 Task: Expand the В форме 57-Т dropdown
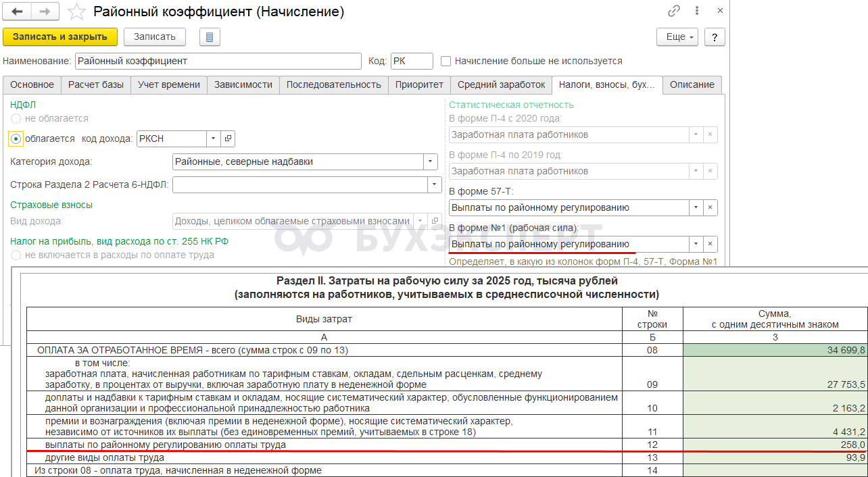(696, 207)
